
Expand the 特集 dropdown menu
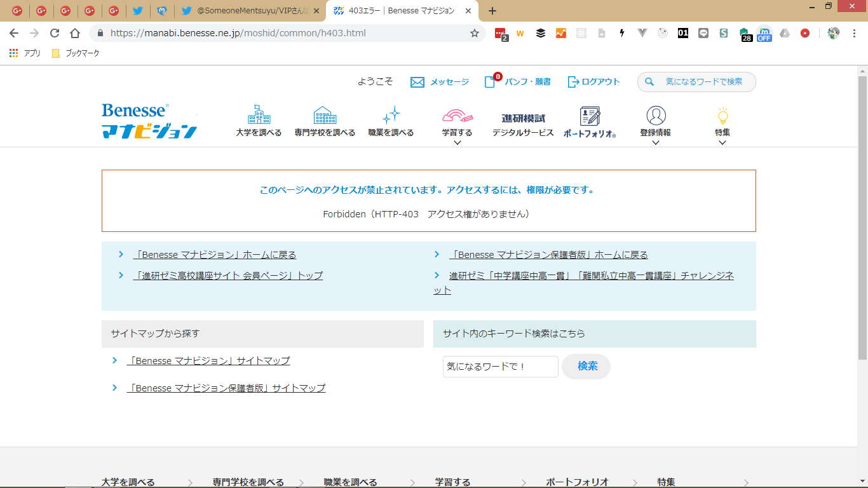pyautogui.click(x=722, y=142)
